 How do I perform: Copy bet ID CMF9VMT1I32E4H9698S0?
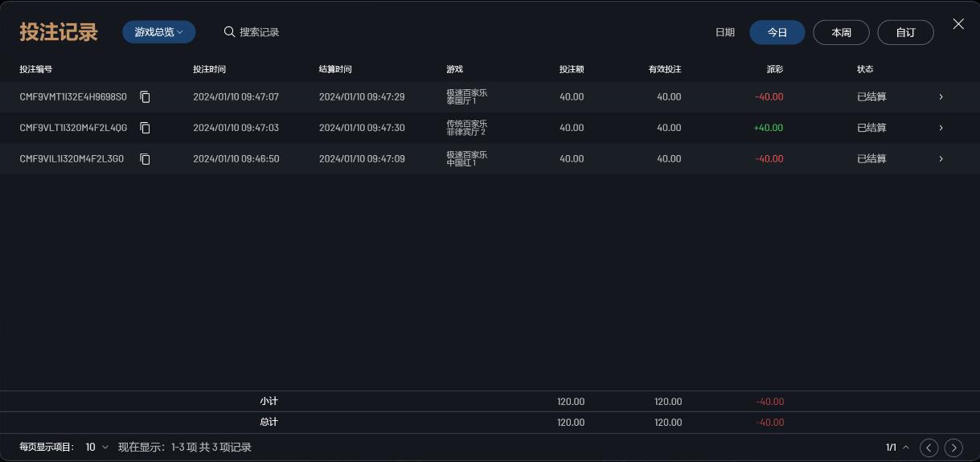(x=146, y=97)
